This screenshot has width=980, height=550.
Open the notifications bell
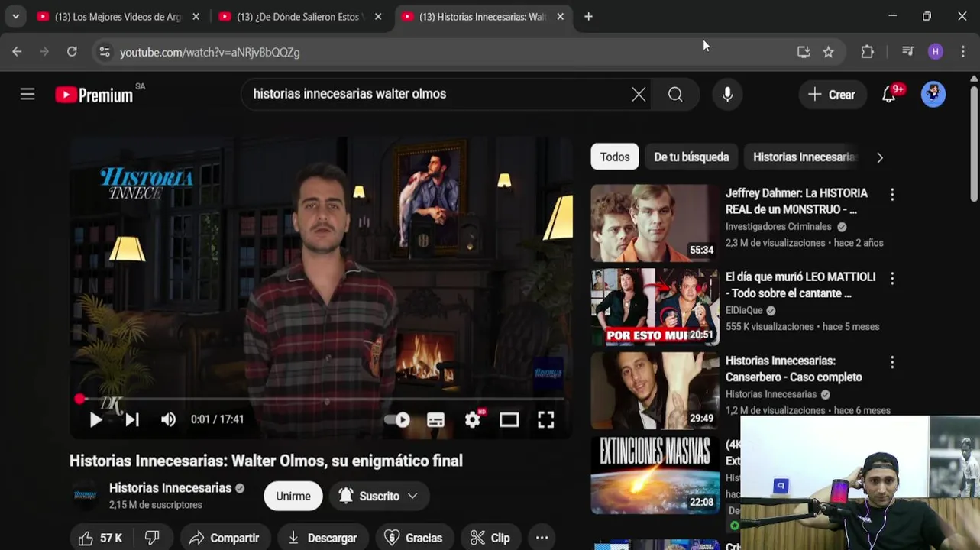pos(889,94)
